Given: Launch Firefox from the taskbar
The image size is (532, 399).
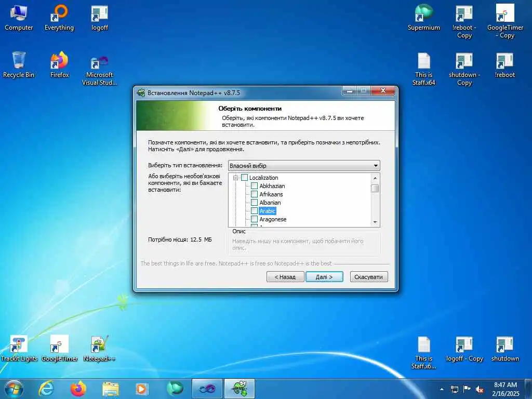Looking at the screenshot, I should pyautogui.click(x=78, y=389).
